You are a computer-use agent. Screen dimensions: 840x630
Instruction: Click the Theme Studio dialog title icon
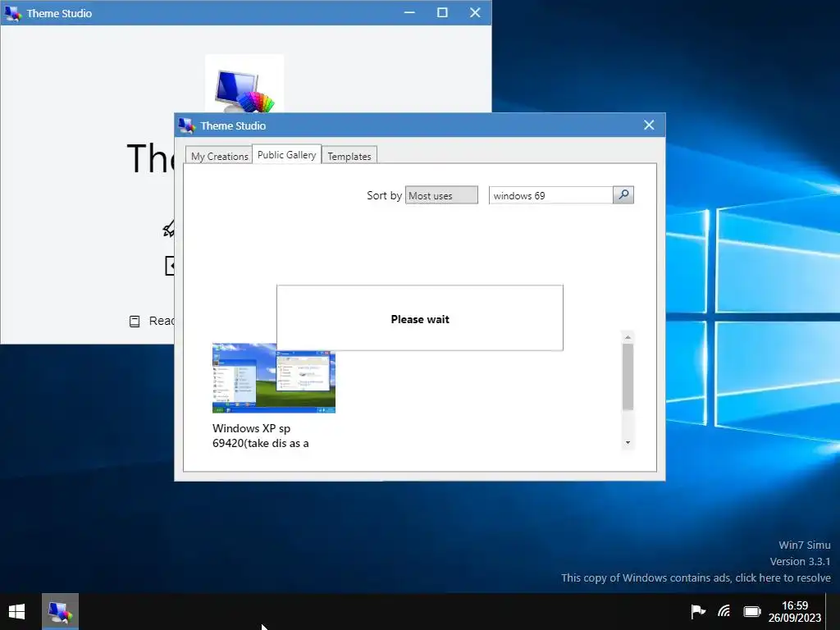(x=186, y=126)
